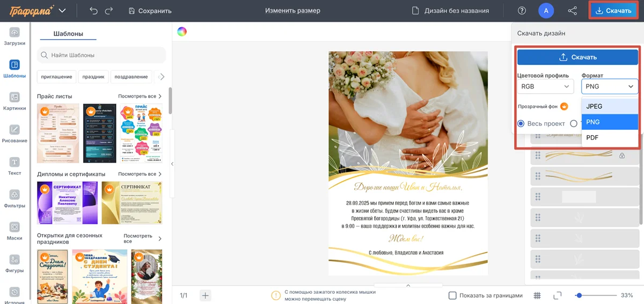The image size is (644, 304).
Task: Click the share design icon
Action: (572, 11)
